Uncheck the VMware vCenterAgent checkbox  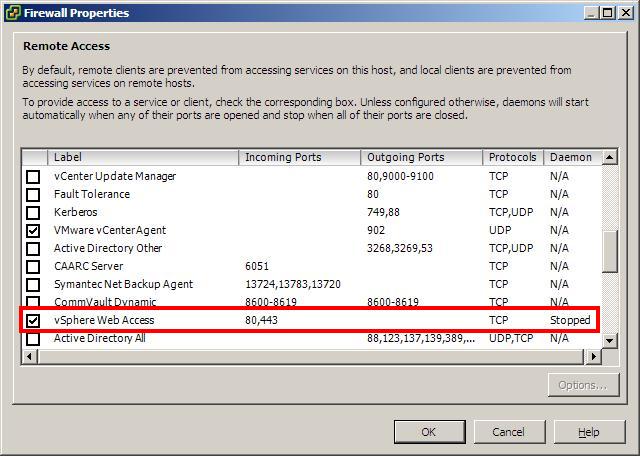[x=33, y=231]
